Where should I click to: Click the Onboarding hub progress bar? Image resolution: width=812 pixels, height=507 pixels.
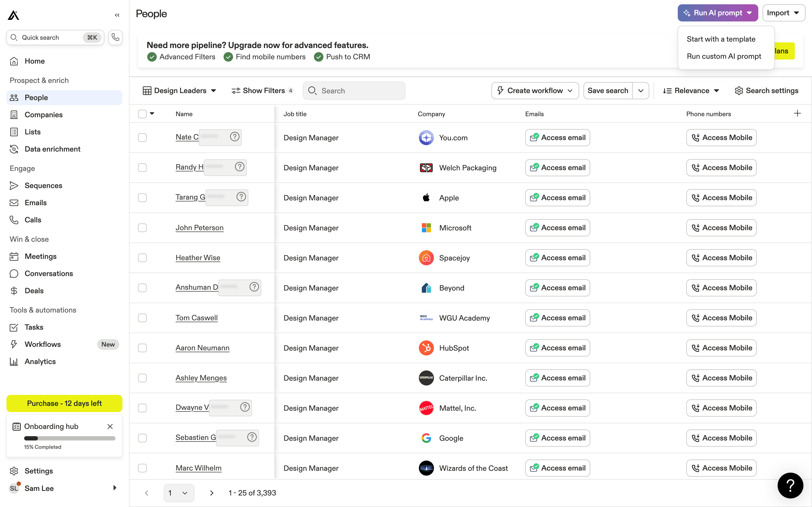point(70,438)
